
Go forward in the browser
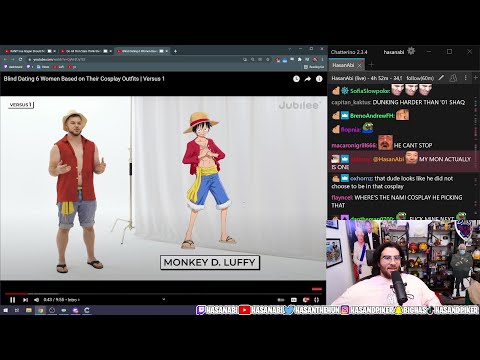tap(13, 59)
